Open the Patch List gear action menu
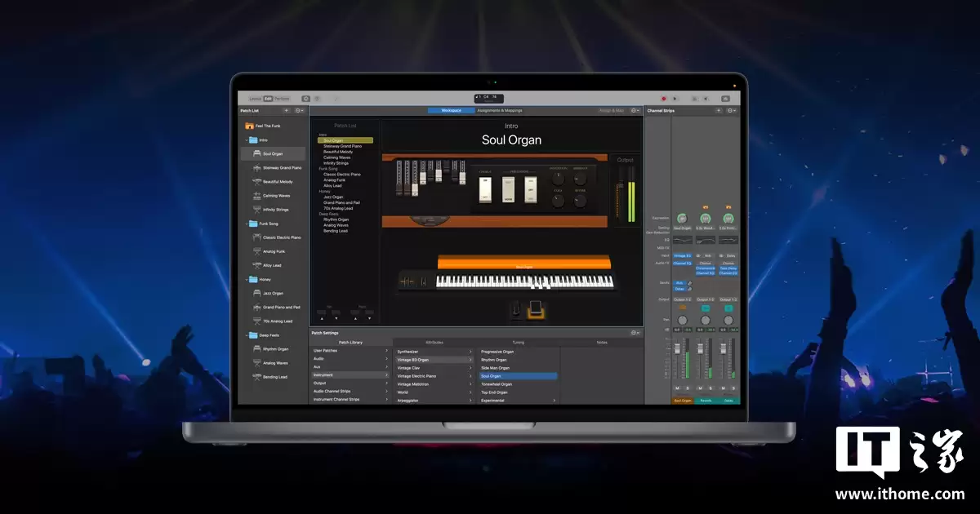This screenshot has width=980, height=514. coord(297,110)
